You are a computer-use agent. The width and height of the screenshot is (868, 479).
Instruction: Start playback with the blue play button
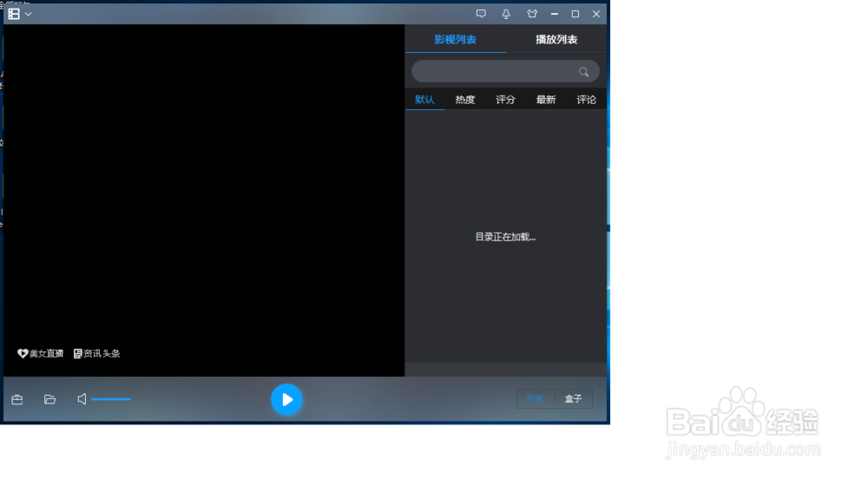[x=286, y=399]
